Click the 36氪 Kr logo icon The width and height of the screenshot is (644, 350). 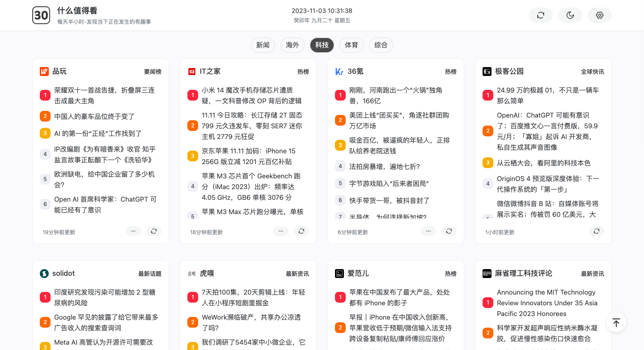(339, 71)
